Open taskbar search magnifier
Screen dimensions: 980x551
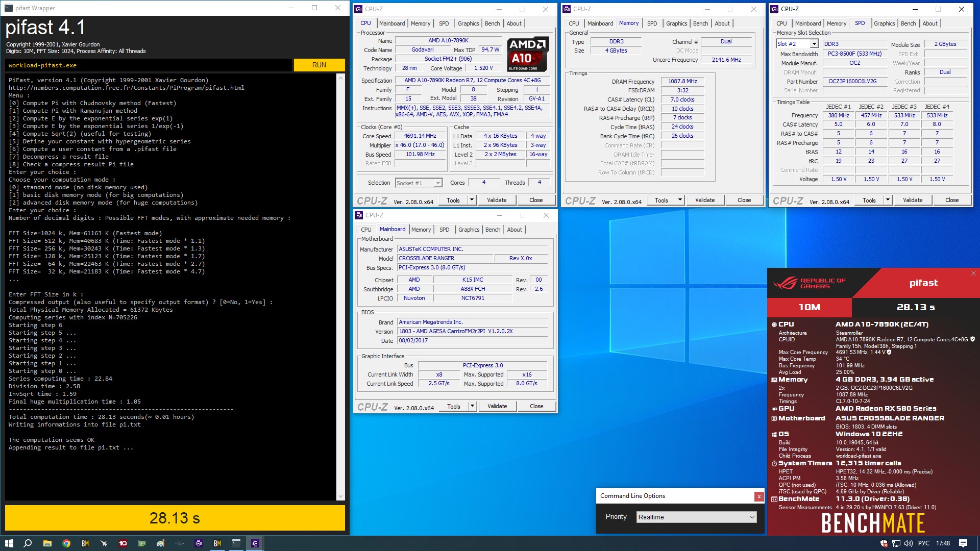click(28, 543)
